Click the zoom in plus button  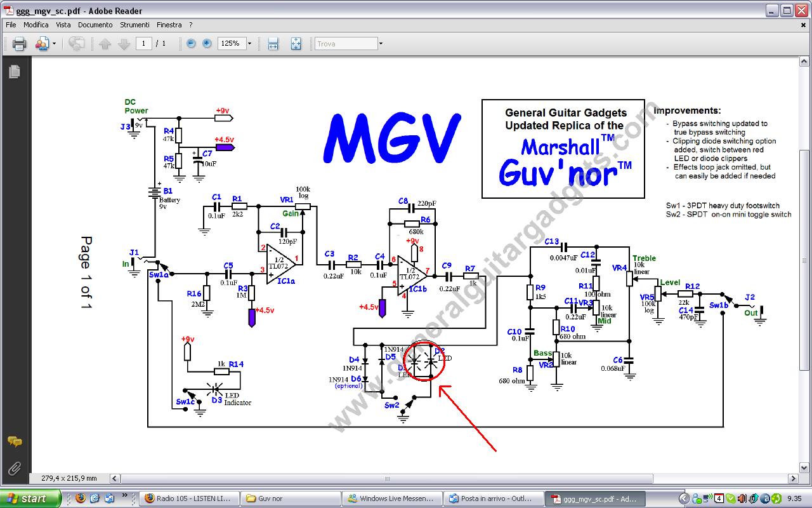(x=207, y=44)
